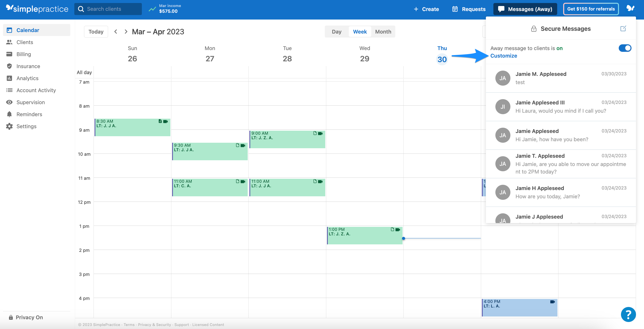
Task: Switch the calendar to Day view
Action: 337,32
